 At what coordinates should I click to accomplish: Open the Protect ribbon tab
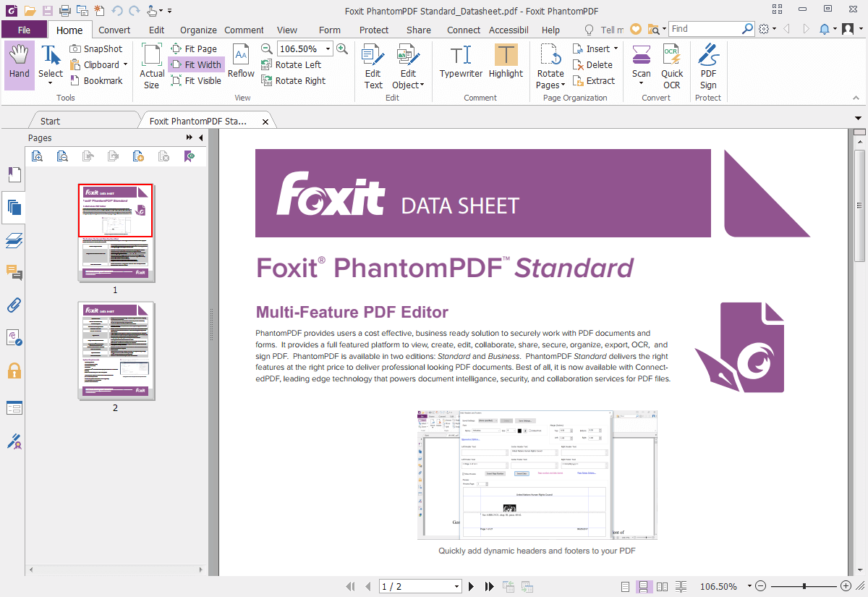[x=374, y=30]
